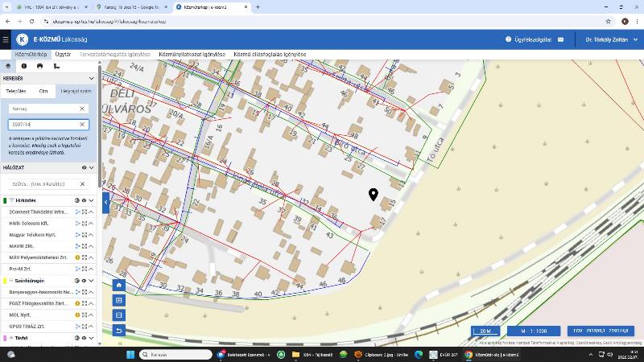Click the Közmű állásfoglalás igénylése link
This screenshot has height=362, width=644.
(x=270, y=55)
